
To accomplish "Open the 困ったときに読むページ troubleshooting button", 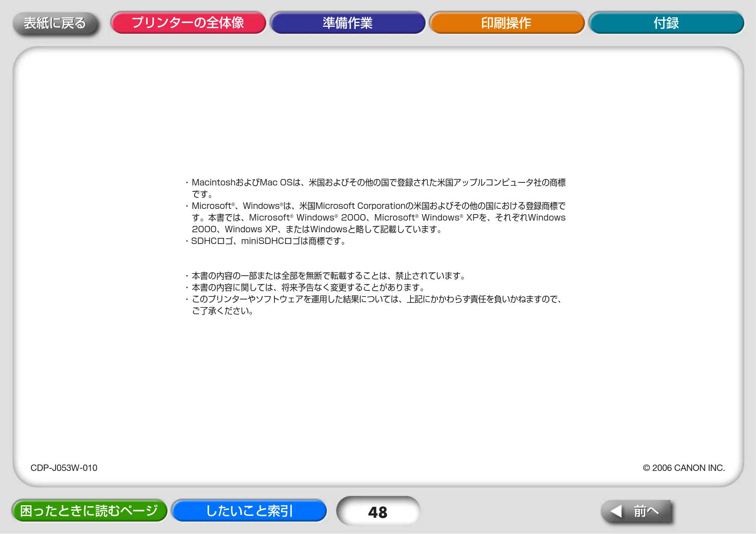I will [x=89, y=510].
